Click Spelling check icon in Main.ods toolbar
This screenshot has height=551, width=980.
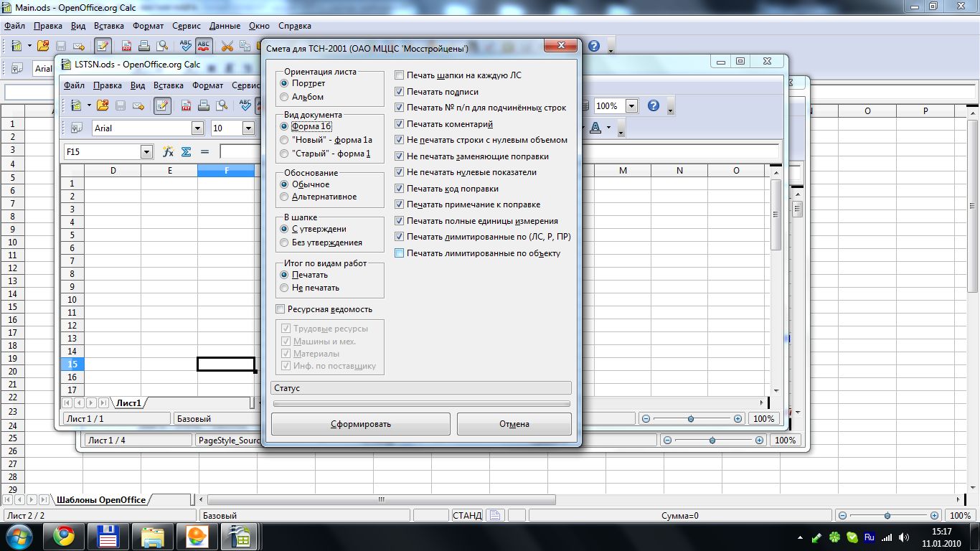pyautogui.click(x=186, y=46)
